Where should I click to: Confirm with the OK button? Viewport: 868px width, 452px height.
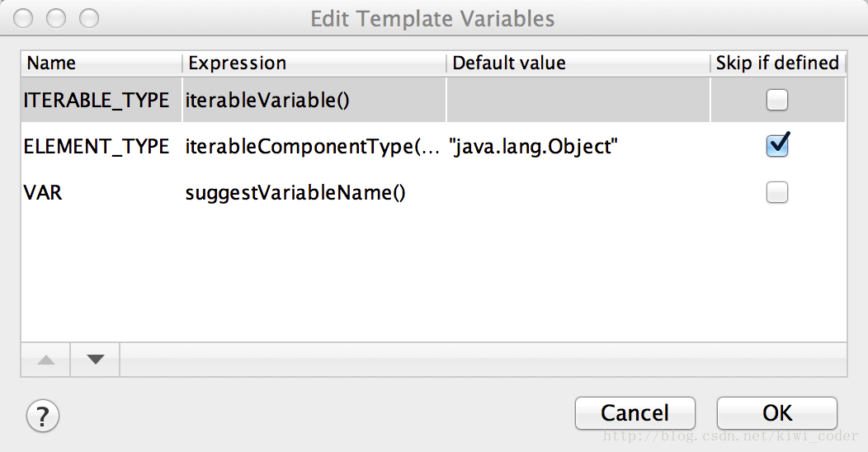pos(776,413)
